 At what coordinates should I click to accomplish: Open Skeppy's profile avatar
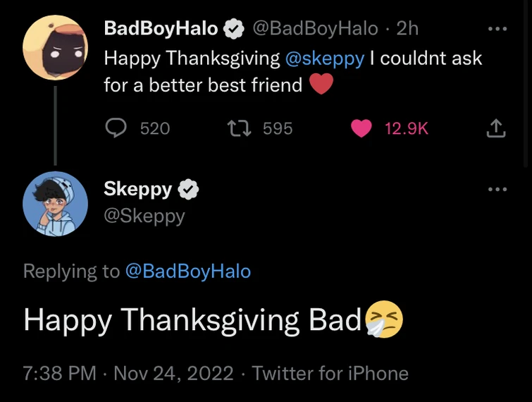(x=56, y=204)
